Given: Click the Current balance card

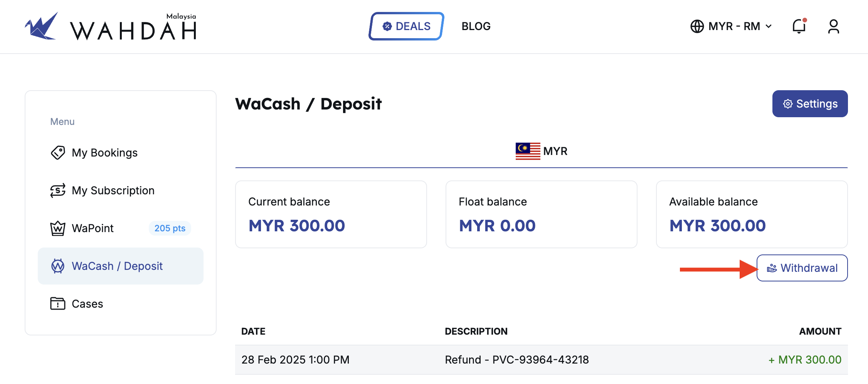Looking at the screenshot, I should (331, 214).
